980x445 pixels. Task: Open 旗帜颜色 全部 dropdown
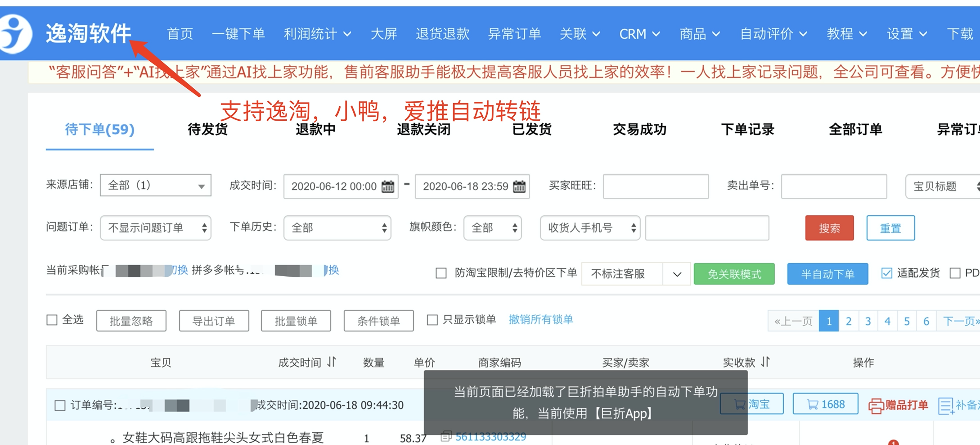click(493, 227)
